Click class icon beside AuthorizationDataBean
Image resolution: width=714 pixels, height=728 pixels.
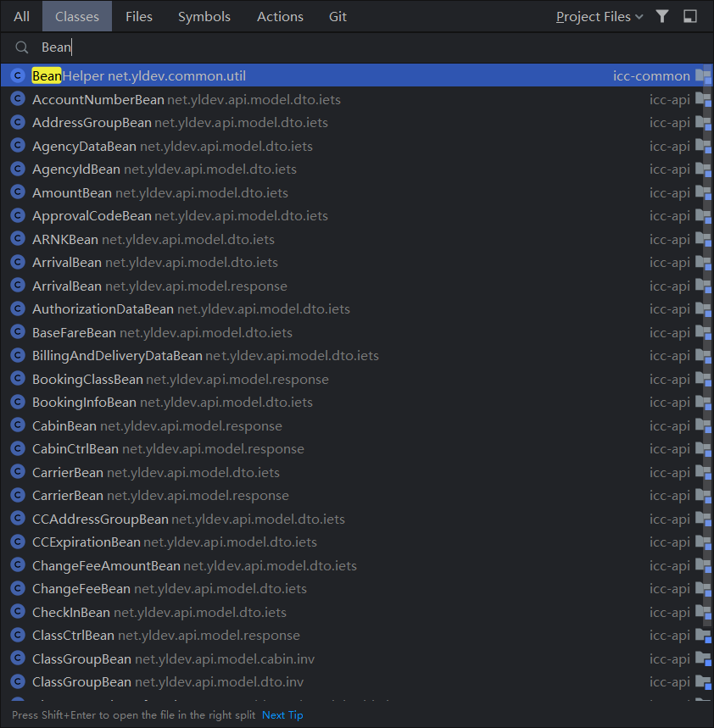[x=18, y=308]
